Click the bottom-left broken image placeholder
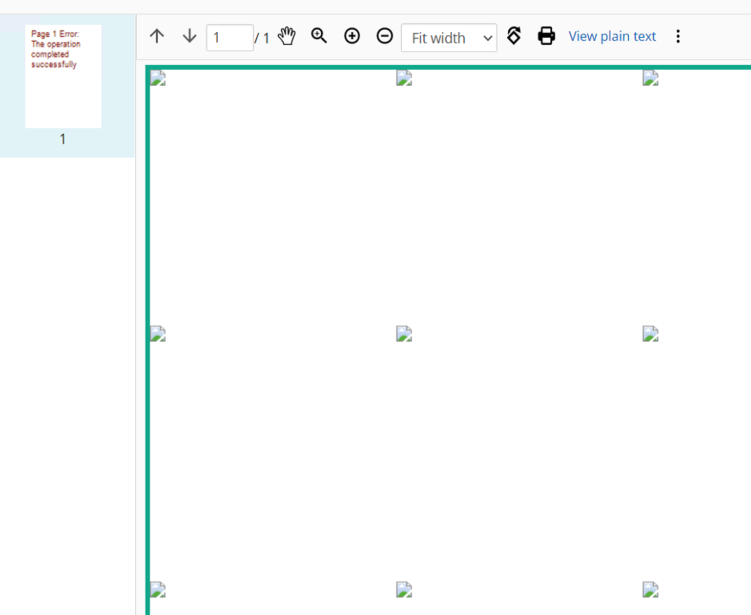The width and height of the screenshot is (751, 615). tap(158, 590)
